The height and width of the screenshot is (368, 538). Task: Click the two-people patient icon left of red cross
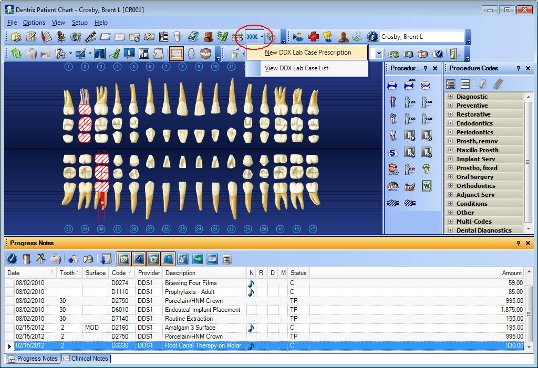point(298,37)
